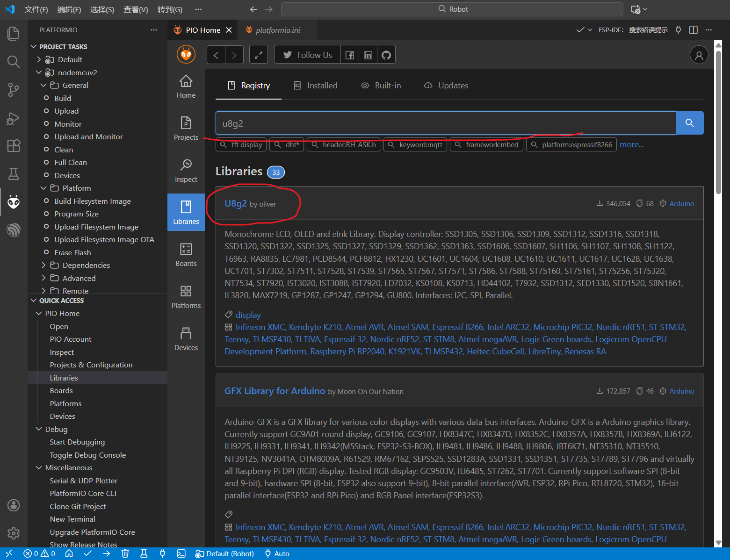The height and width of the screenshot is (560, 730).
Task: Open Run and Debug view
Action: click(x=14, y=118)
